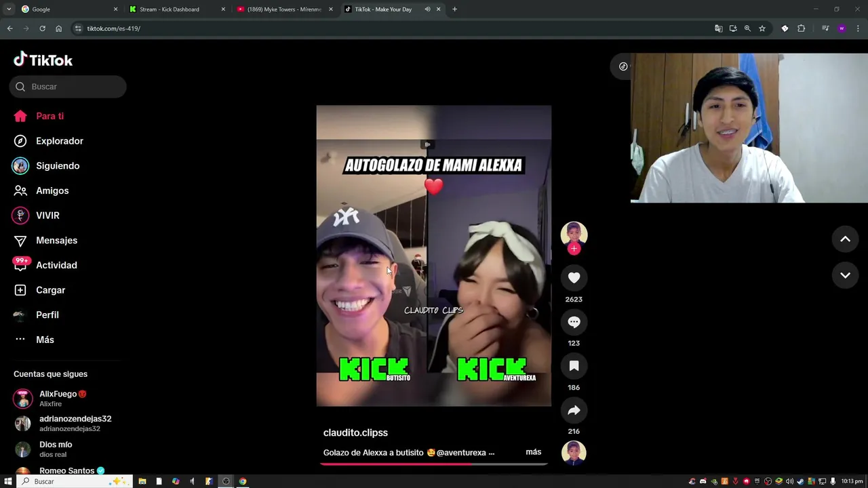Go to the browser home page

(58, 28)
